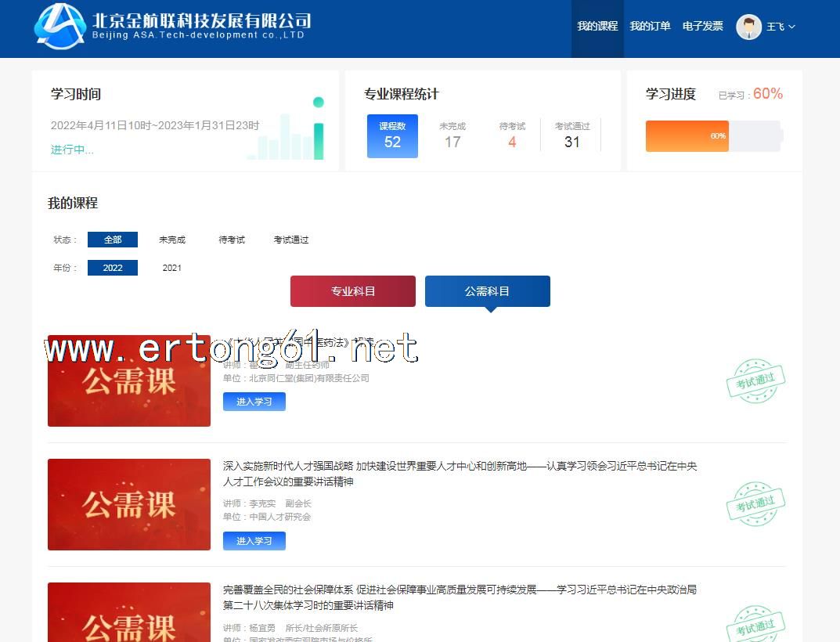Select the 课程数 52 statistics tile
The image size is (840, 642).
point(392,135)
